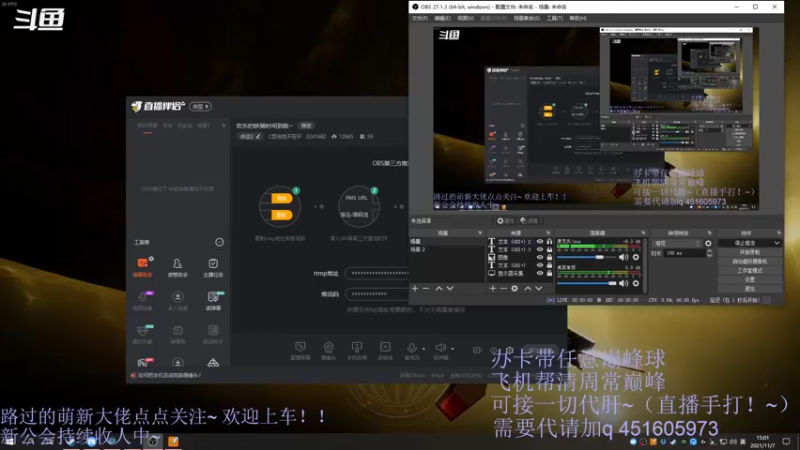Move scene up with the up arrow
The width and height of the screenshot is (800, 450).
click(439, 288)
